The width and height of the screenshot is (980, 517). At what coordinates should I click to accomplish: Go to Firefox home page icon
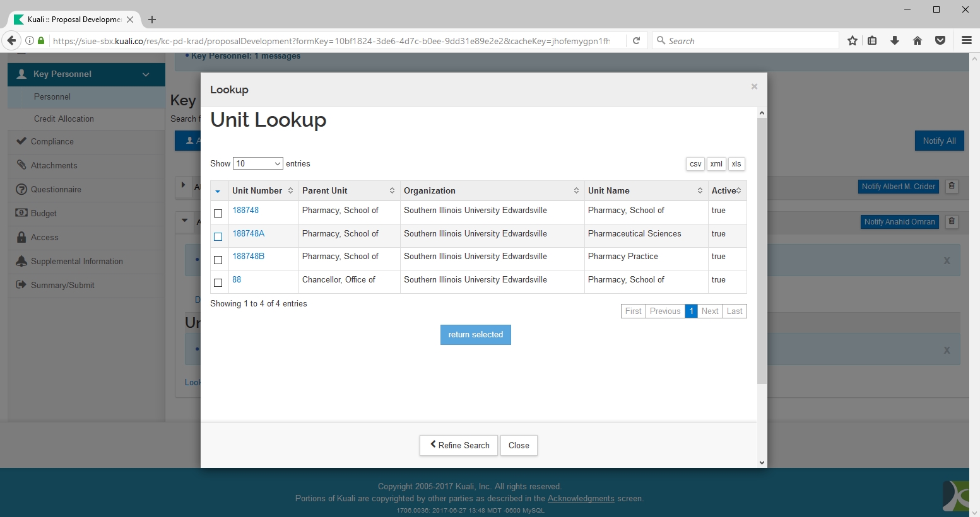[x=918, y=40]
